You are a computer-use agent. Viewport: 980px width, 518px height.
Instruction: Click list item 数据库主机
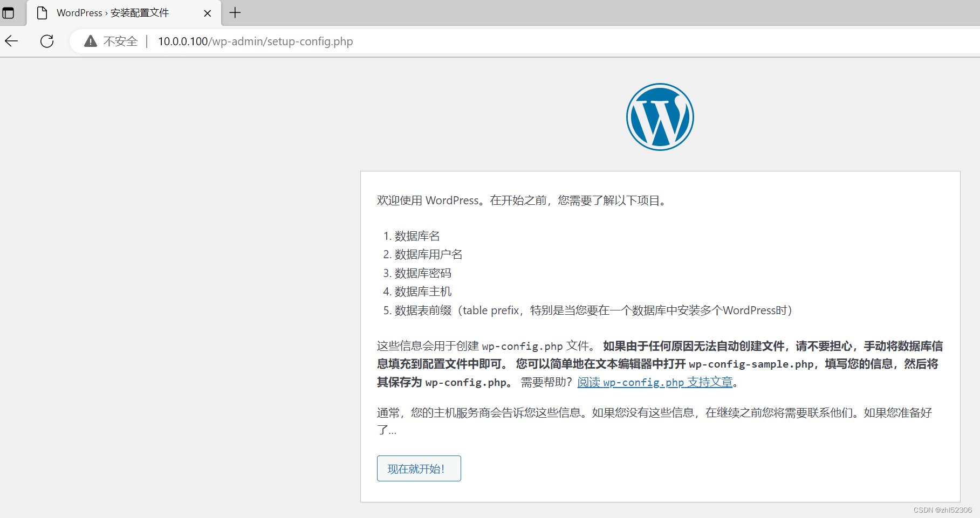[423, 292]
